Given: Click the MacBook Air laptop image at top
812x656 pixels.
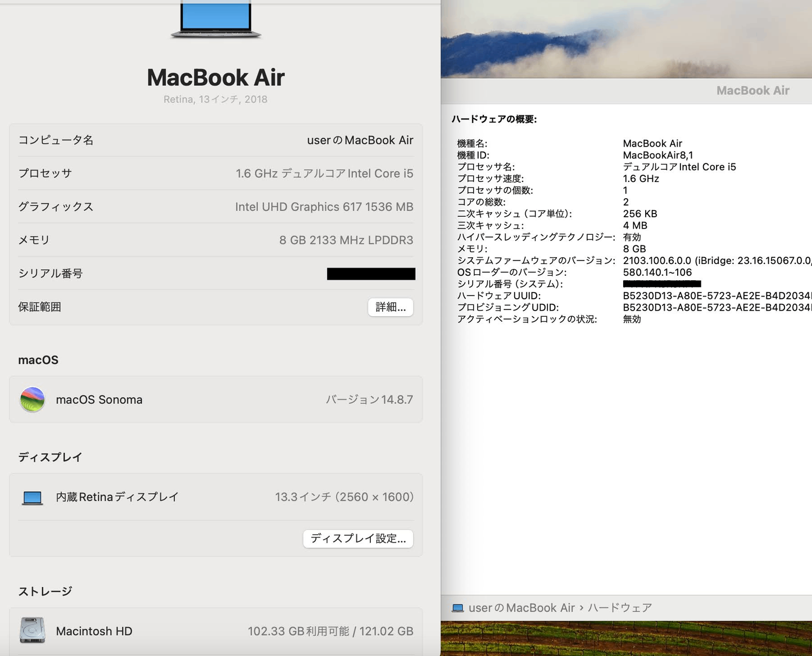Looking at the screenshot, I should [x=216, y=20].
